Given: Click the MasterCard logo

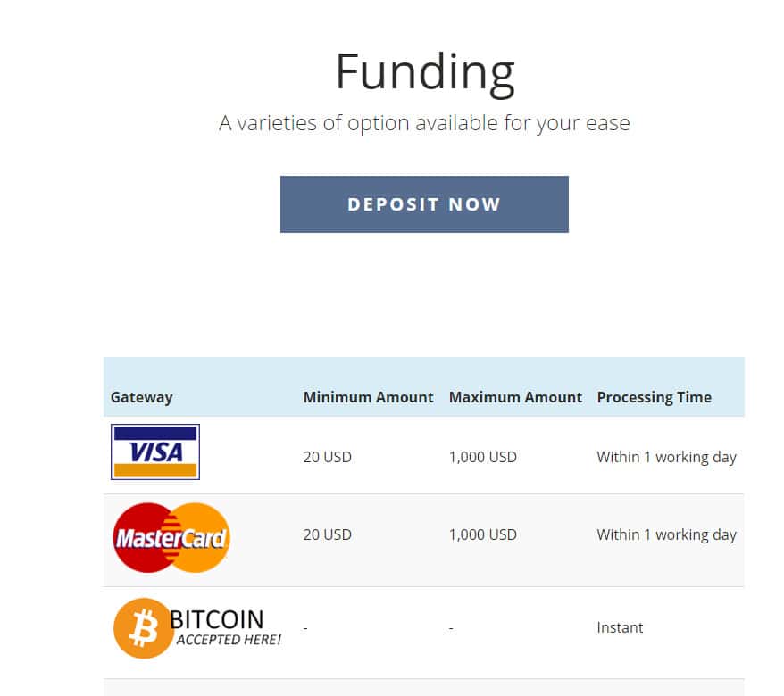Looking at the screenshot, I should pyautogui.click(x=171, y=537).
